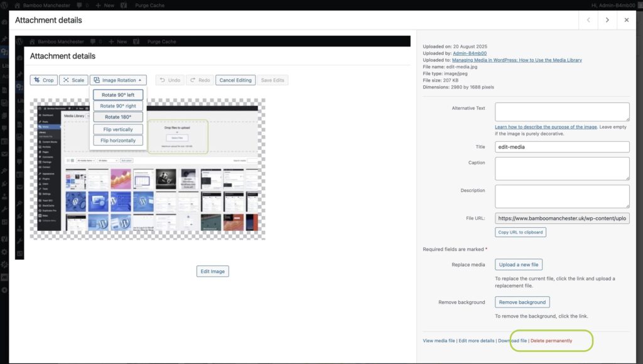
Task: Click the Upload a new file button
Action: 519,264
